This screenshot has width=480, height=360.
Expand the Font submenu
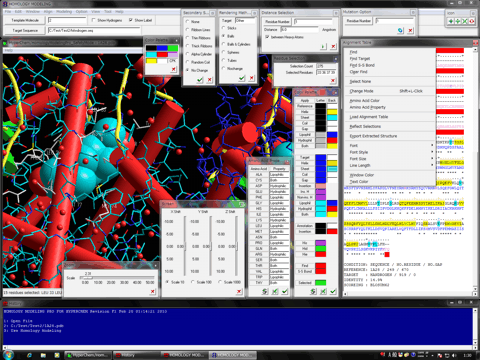click(390, 146)
